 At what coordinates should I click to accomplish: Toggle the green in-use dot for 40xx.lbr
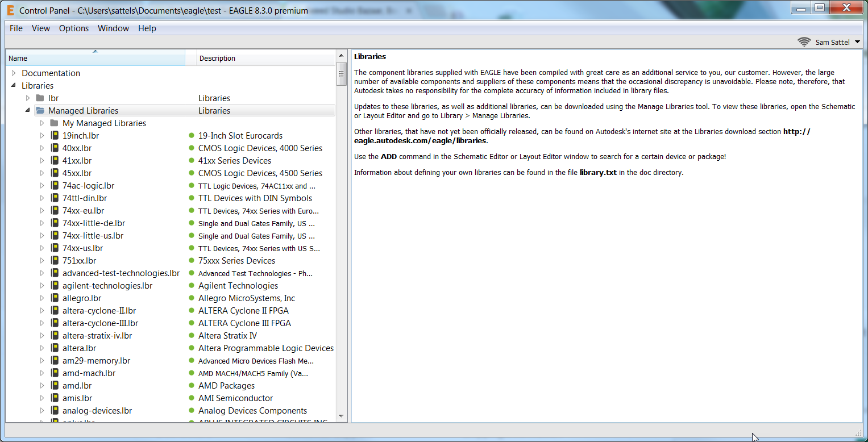192,148
